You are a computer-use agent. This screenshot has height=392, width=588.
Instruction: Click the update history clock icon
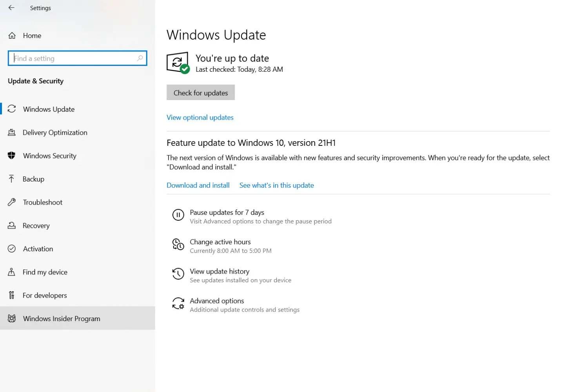(178, 274)
